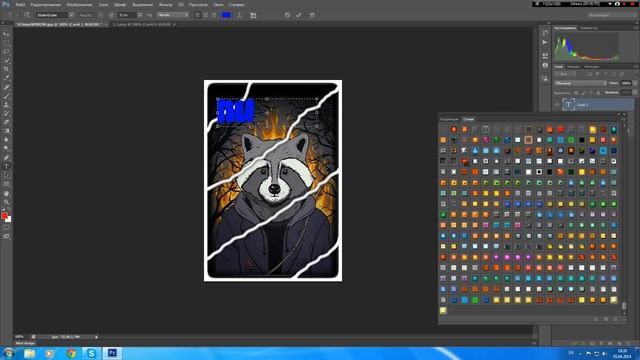640x360 pixels.
Task: Open the Фильтр menu
Action: (165, 4)
